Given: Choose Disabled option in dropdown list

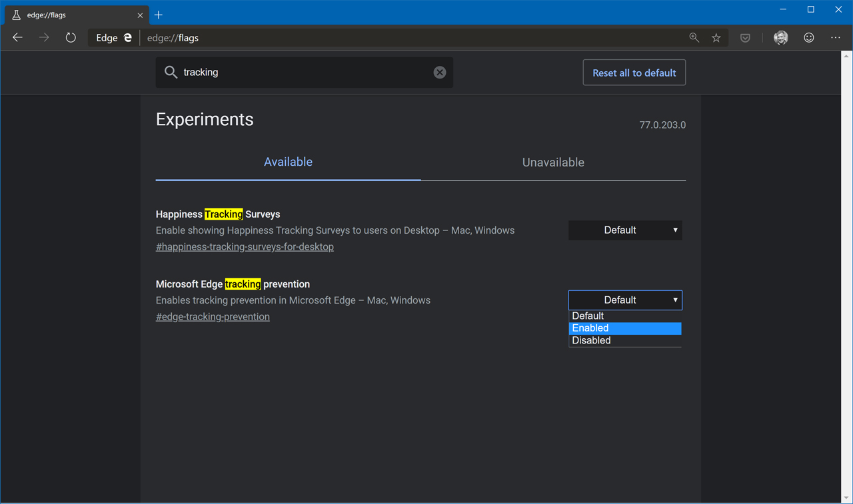Looking at the screenshot, I should 624,340.
